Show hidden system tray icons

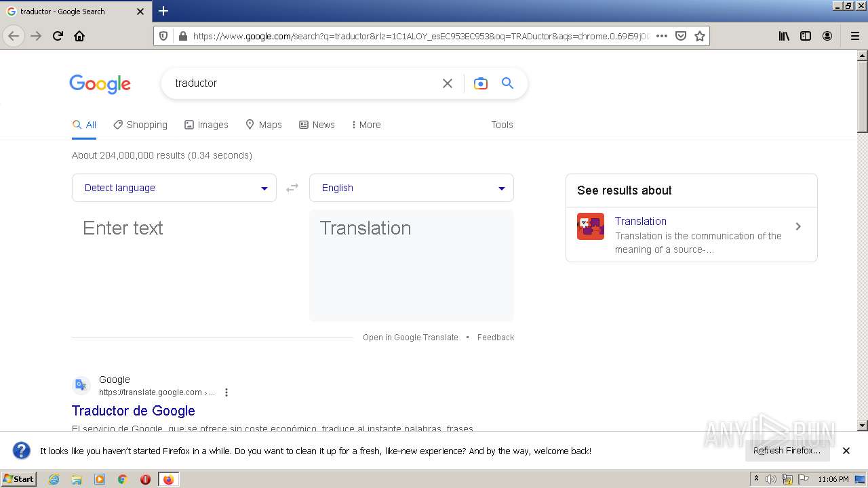click(756, 479)
